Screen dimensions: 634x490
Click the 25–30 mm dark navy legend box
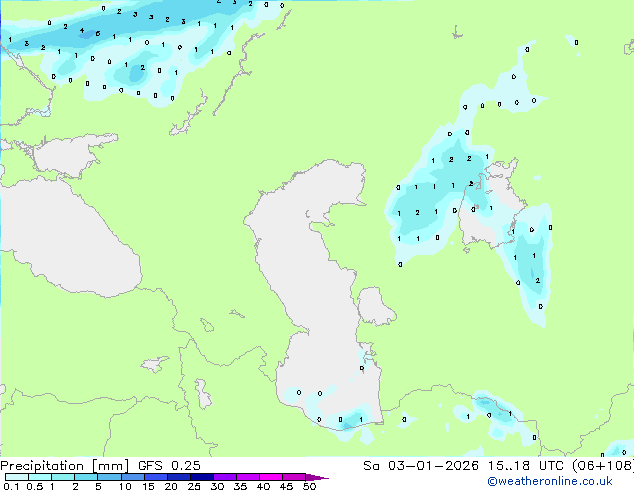pyautogui.click(x=202, y=477)
